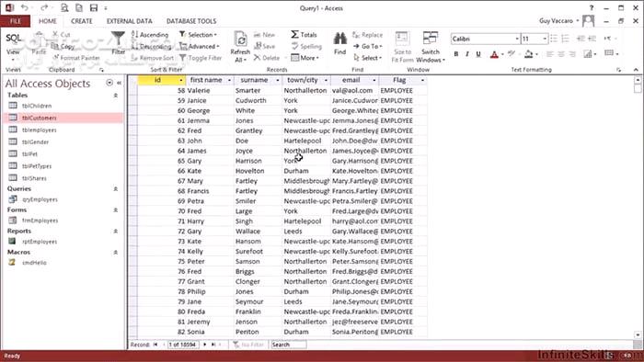Click the Undo icon in title bar
The height and width of the screenshot is (362, 644).
[25, 7]
